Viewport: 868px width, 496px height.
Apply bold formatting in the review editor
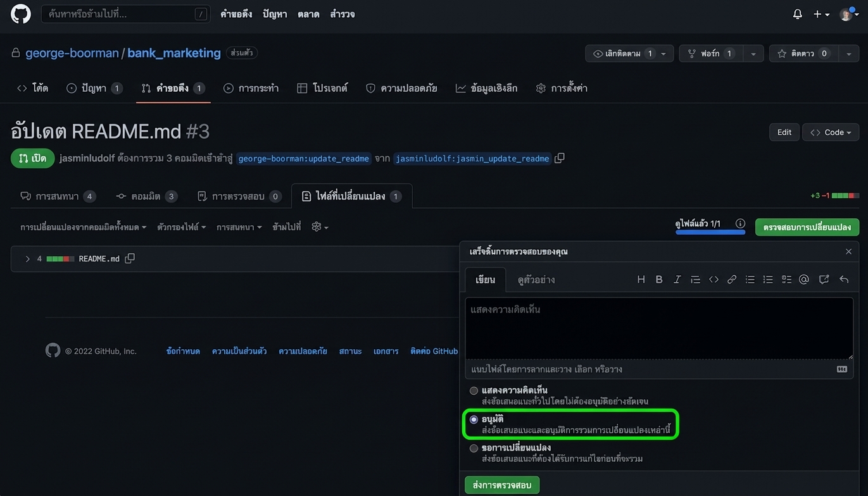pos(659,280)
